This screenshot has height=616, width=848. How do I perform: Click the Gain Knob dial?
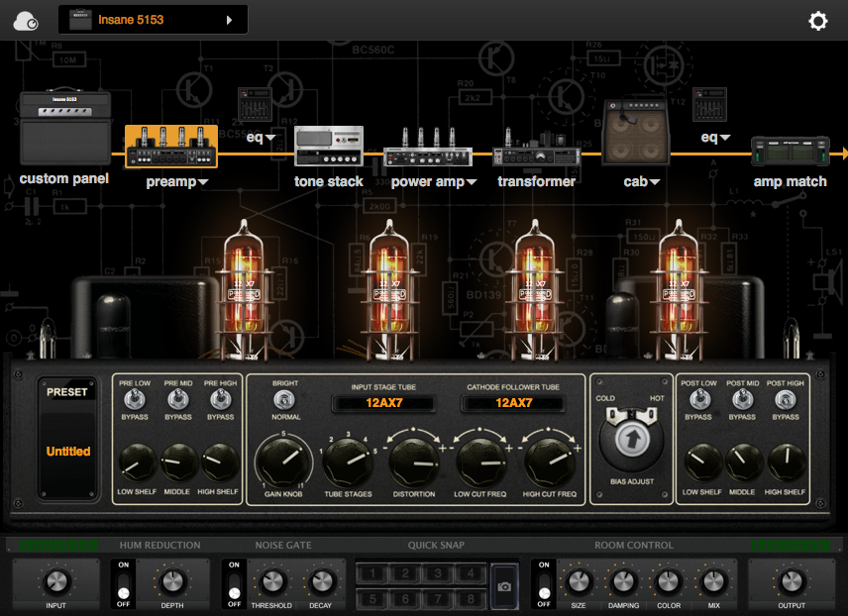click(x=283, y=461)
